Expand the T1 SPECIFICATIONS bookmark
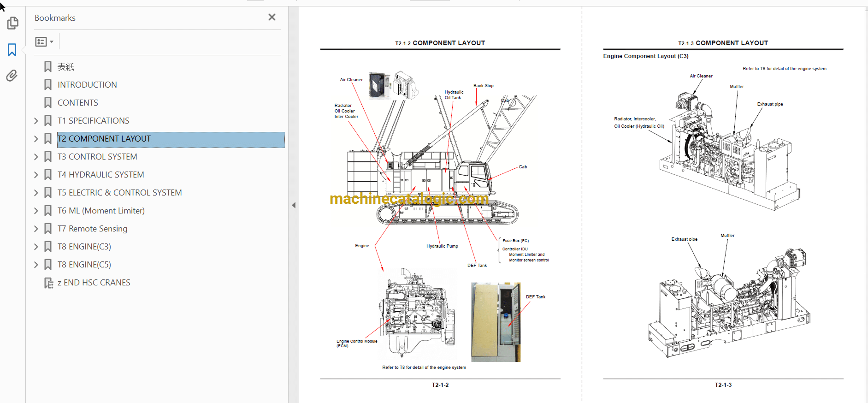868x403 pixels. (36, 121)
